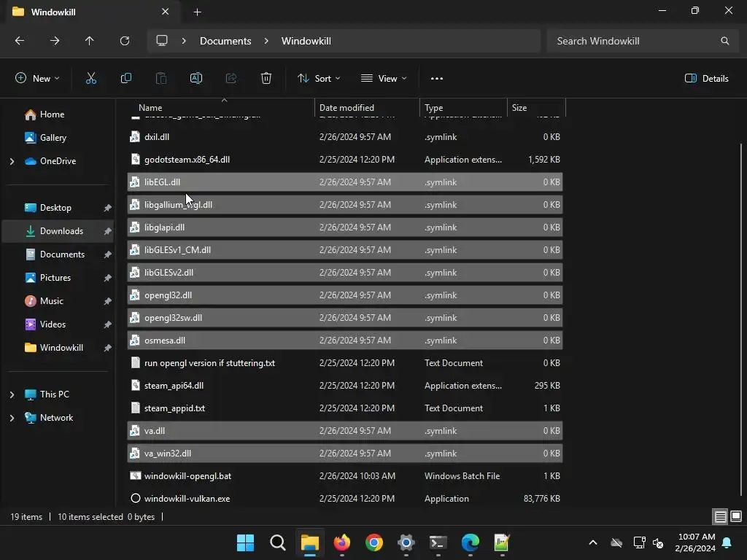Switch to large thumbnails view icon
The width and height of the screenshot is (747, 560).
(736, 517)
